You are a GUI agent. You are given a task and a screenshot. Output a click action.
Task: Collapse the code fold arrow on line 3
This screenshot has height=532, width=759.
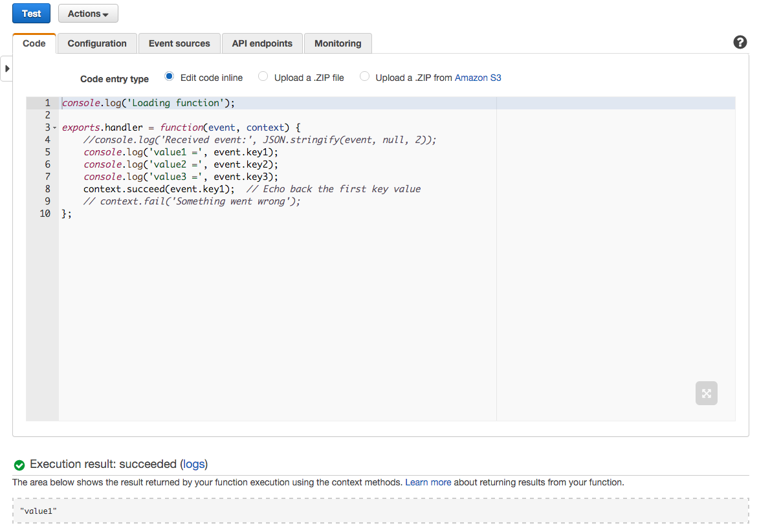[x=55, y=127]
